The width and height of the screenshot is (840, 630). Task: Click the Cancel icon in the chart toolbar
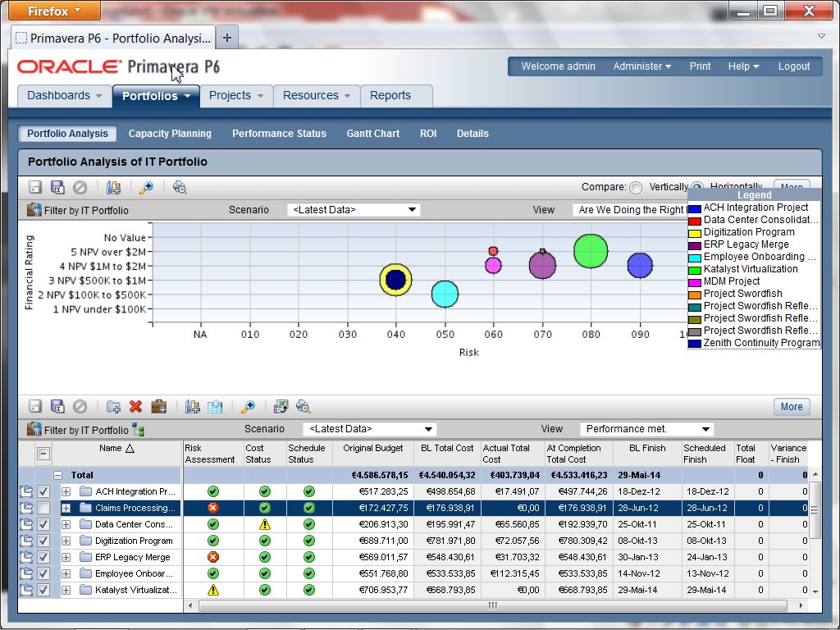pos(80,187)
